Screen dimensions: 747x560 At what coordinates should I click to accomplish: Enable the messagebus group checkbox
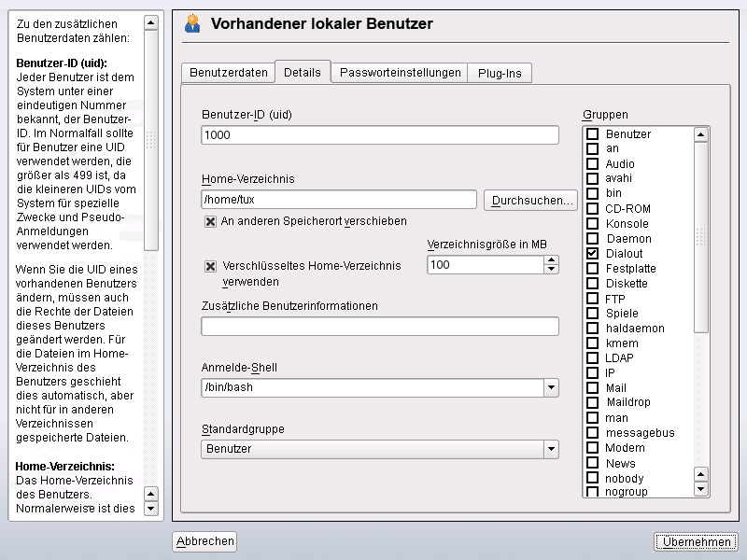tap(592, 432)
